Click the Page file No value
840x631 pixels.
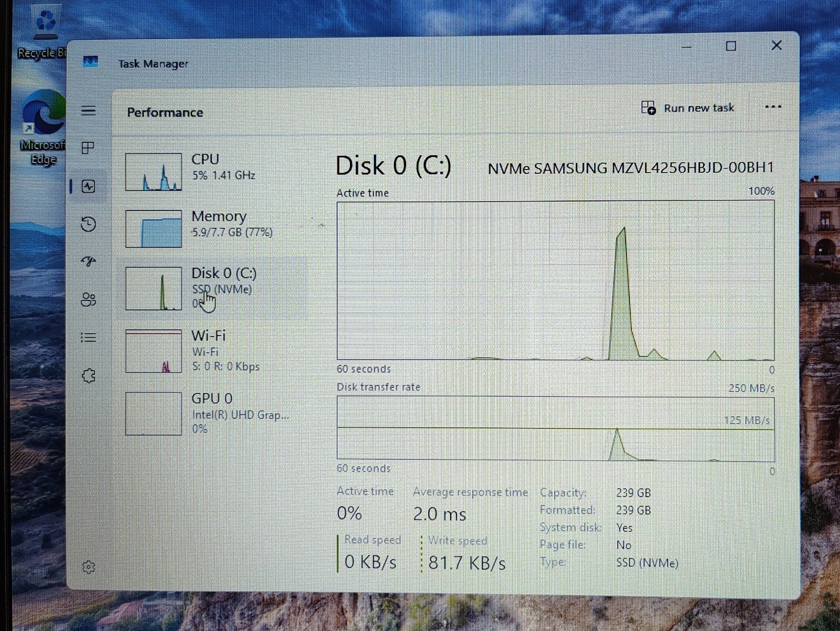coord(624,544)
